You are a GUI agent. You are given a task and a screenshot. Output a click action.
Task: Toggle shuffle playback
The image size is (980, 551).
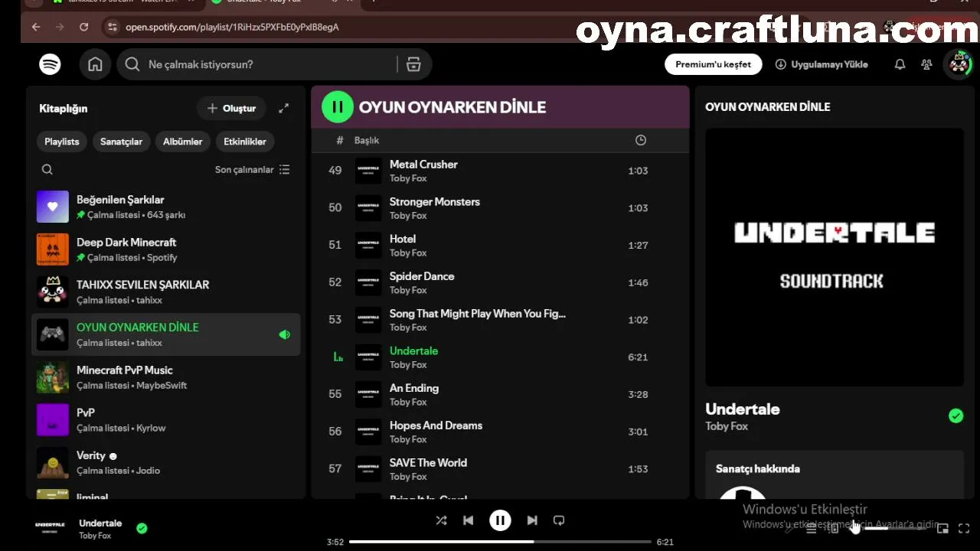[x=441, y=520]
